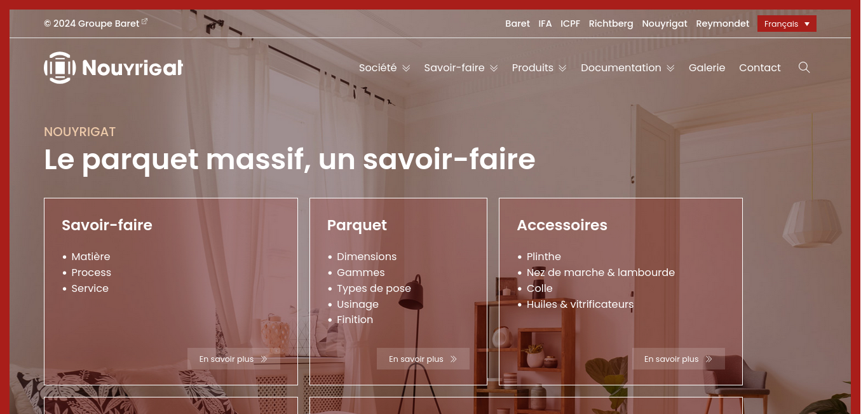Screen dimensions: 868x414
Task: Open the Français language dropdown
Action: coord(787,24)
